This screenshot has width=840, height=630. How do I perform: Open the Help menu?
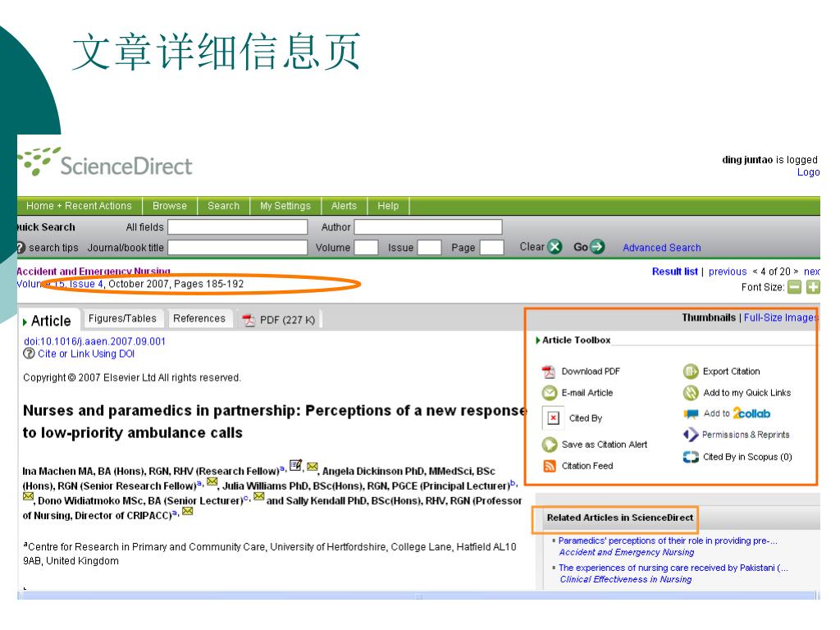tap(388, 206)
